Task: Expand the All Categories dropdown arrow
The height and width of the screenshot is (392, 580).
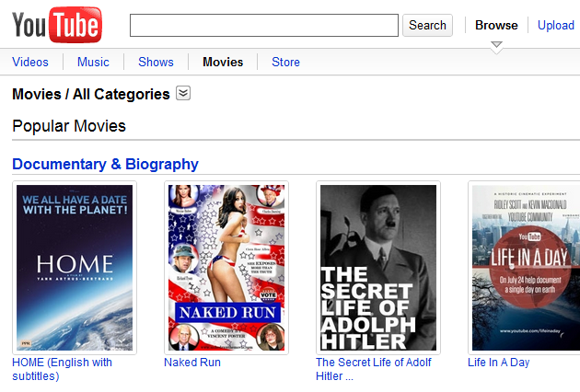Action: (183, 93)
